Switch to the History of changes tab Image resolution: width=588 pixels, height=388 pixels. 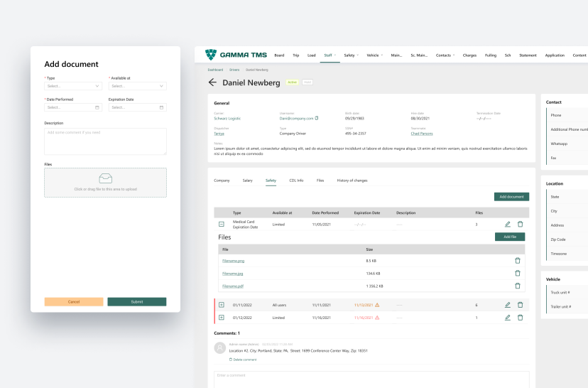(352, 180)
